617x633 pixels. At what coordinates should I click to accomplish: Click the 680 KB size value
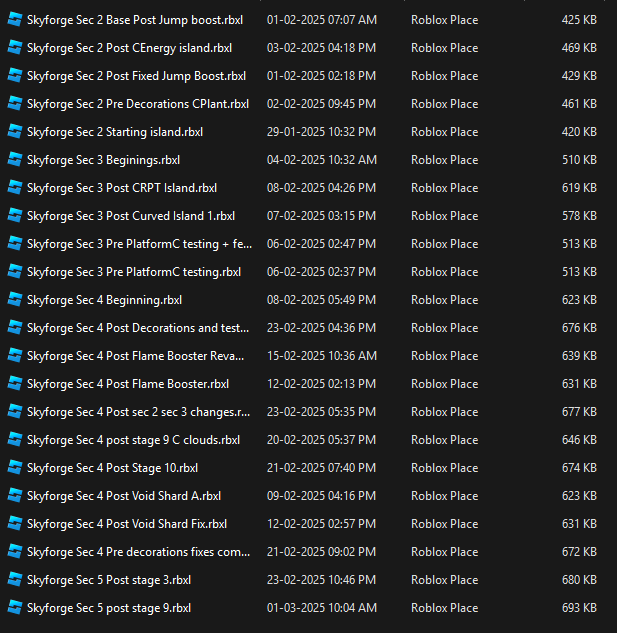579,580
